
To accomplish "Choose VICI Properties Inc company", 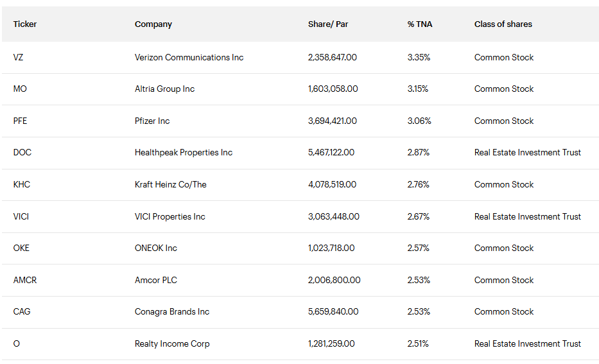I will 170,216.
